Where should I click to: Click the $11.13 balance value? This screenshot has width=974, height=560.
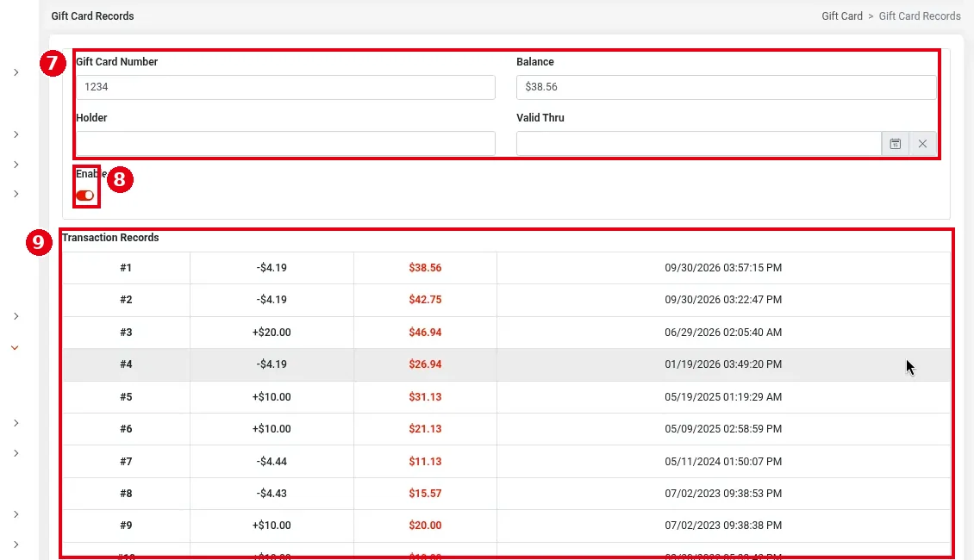pyautogui.click(x=425, y=461)
